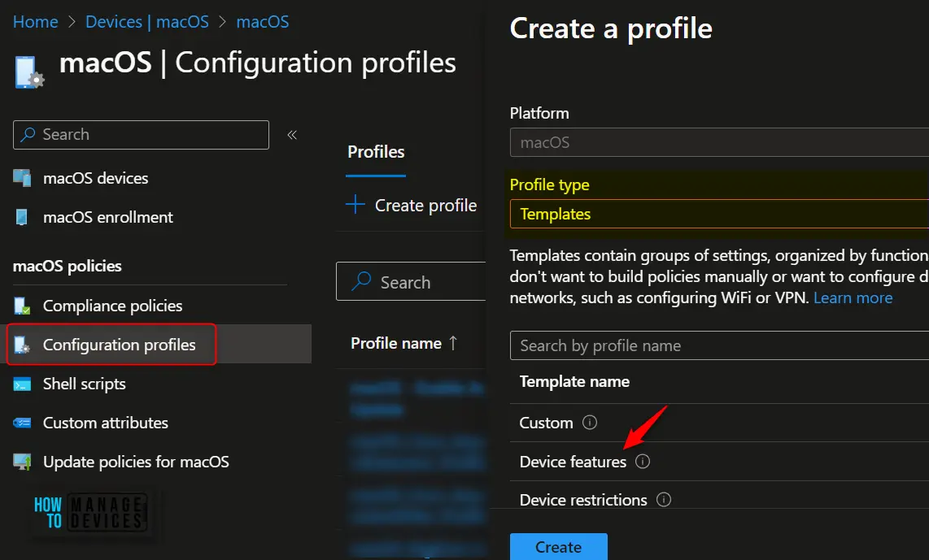Collapse the sidebar with double-chevron icon
Image resolution: width=929 pixels, height=560 pixels.
tap(292, 135)
